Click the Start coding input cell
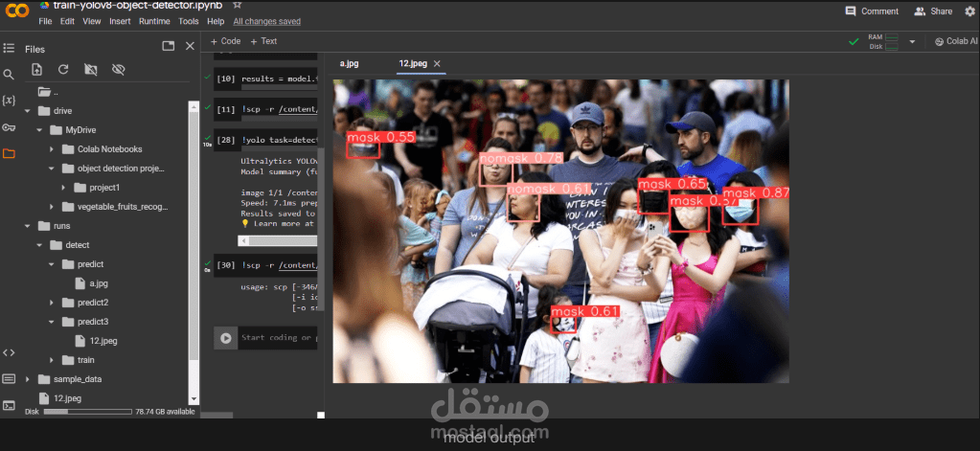Screen dimensions: 980x451 pos(279,338)
